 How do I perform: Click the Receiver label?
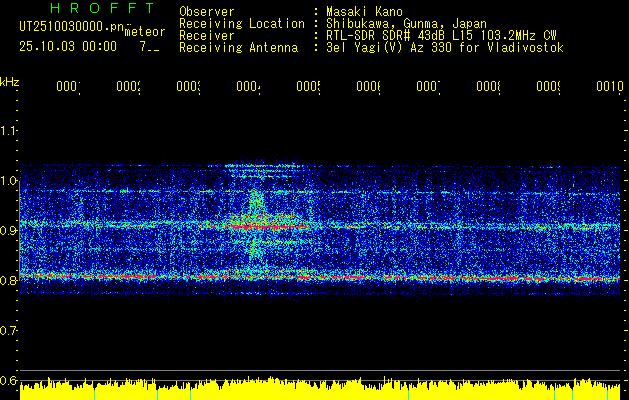[x=207, y=36]
